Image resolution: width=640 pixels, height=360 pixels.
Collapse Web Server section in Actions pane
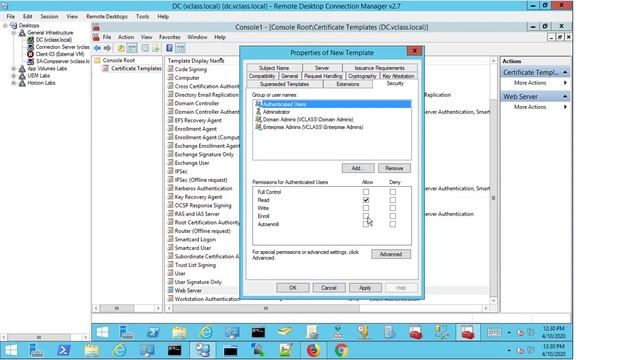click(565, 96)
